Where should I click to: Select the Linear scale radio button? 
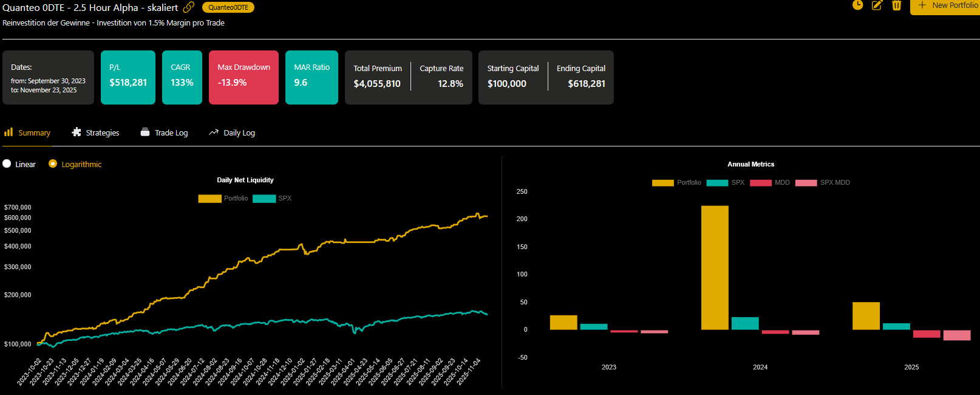(7, 164)
